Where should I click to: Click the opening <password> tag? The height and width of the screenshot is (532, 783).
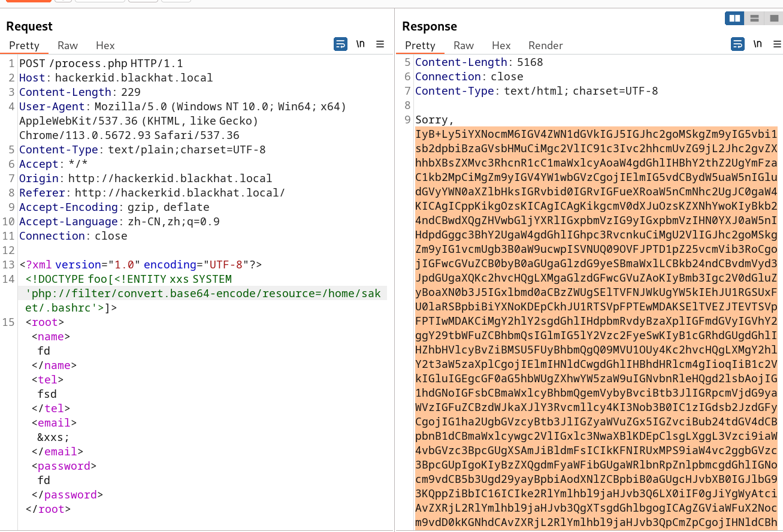[x=64, y=466]
